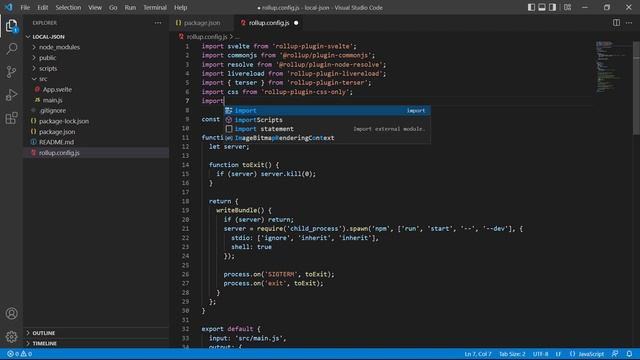Switch to rollup.config.js tab
This screenshot has width=640, height=360.
(269, 23)
